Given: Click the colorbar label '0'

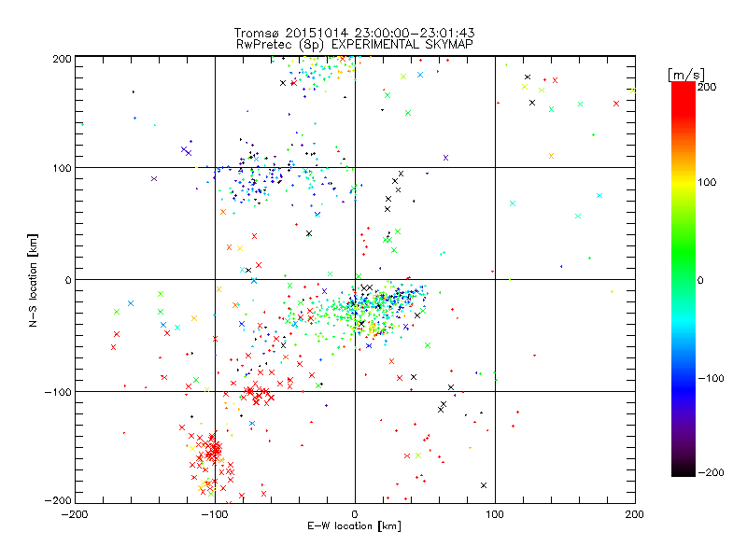Looking at the screenshot, I should click(700, 280).
